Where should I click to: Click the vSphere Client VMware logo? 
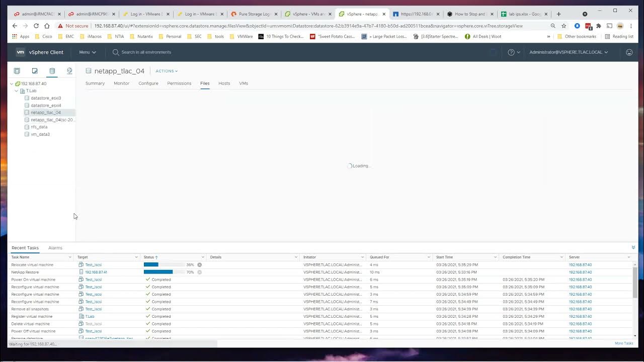click(20, 52)
